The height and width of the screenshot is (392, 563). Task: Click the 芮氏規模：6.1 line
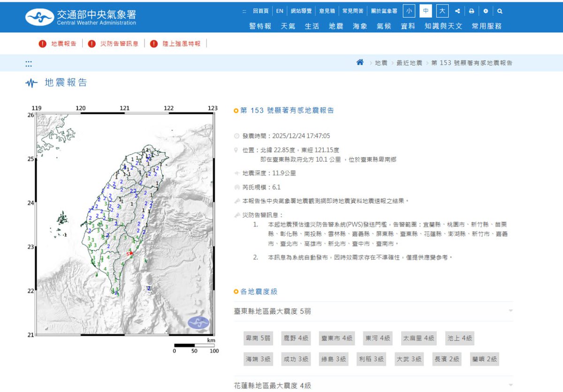261,187
